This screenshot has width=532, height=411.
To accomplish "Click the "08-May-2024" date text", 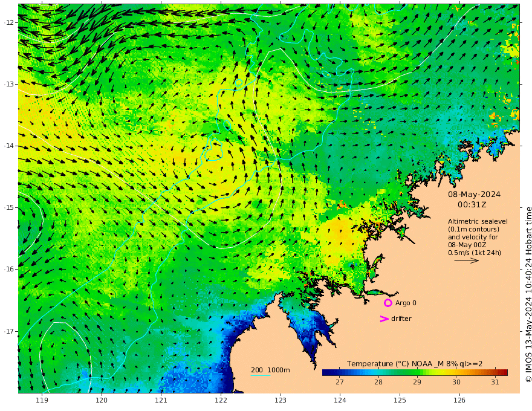I will (x=474, y=194).
